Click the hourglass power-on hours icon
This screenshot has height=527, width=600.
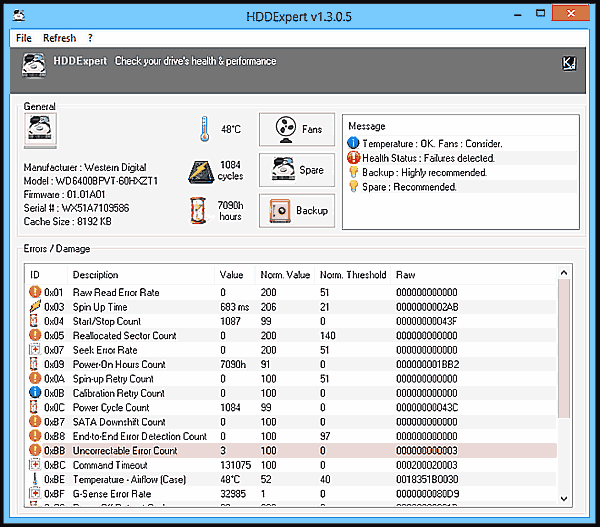[x=201, y=211]
